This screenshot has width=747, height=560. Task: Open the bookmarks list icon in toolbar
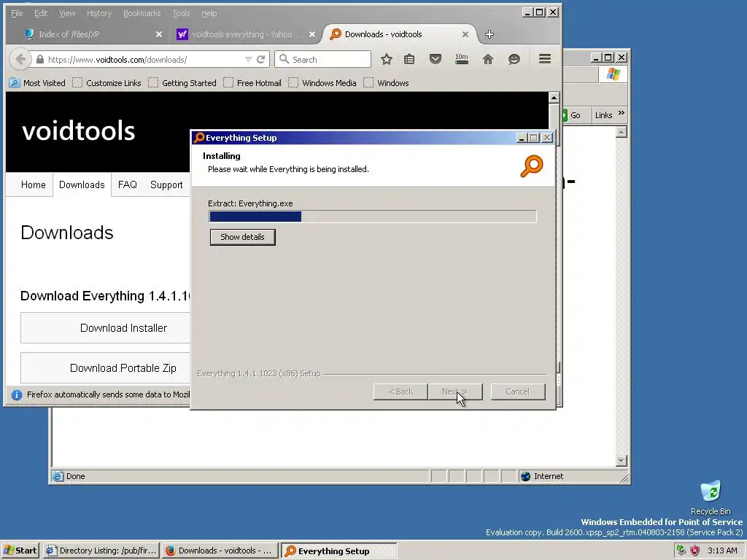409,60
